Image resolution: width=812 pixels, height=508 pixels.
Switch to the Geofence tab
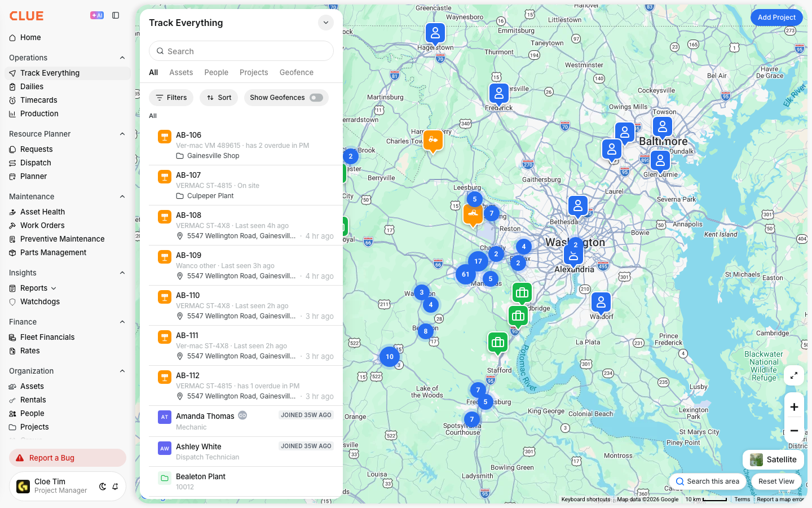297,72
